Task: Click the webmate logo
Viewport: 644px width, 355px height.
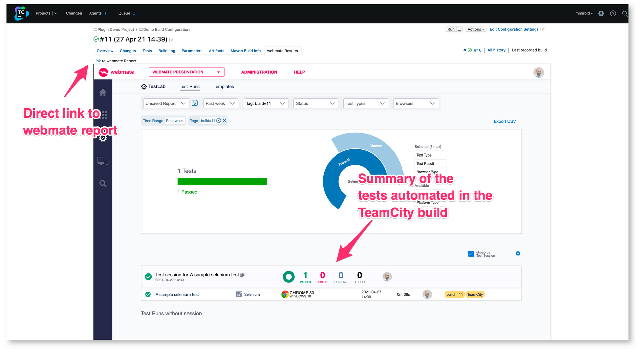Action: 116,72
